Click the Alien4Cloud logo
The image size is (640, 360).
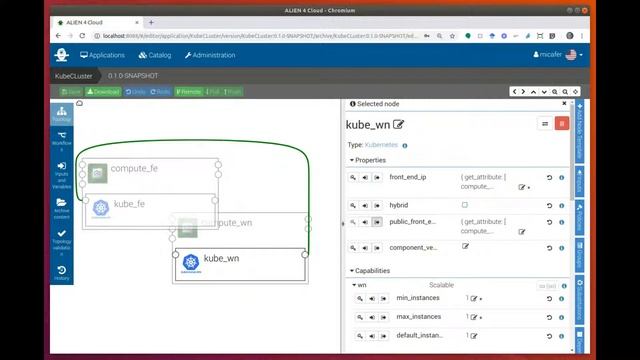62,55
